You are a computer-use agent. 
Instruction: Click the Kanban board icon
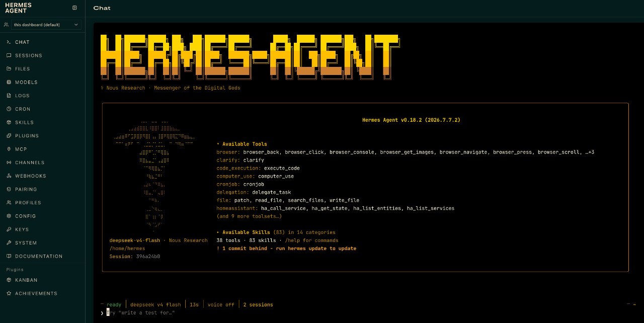9,280
